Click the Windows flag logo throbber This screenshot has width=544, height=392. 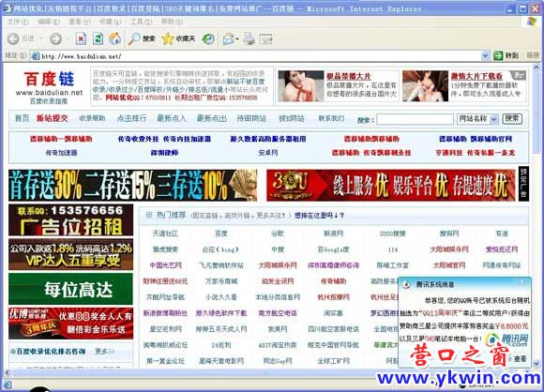[x=532, y=22]
